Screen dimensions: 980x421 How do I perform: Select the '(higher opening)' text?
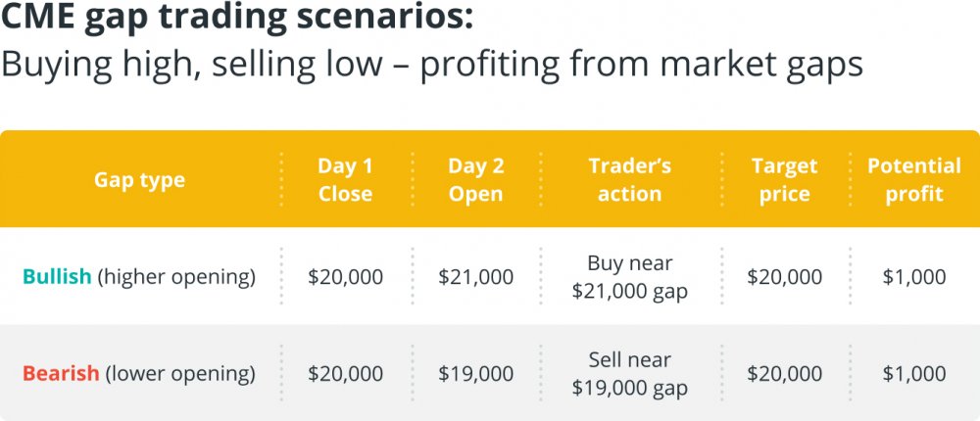point(176,277)
